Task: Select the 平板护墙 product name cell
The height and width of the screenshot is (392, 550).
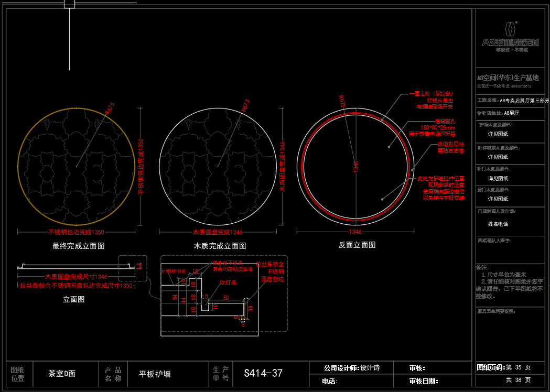Action: (x=155, y=374)
